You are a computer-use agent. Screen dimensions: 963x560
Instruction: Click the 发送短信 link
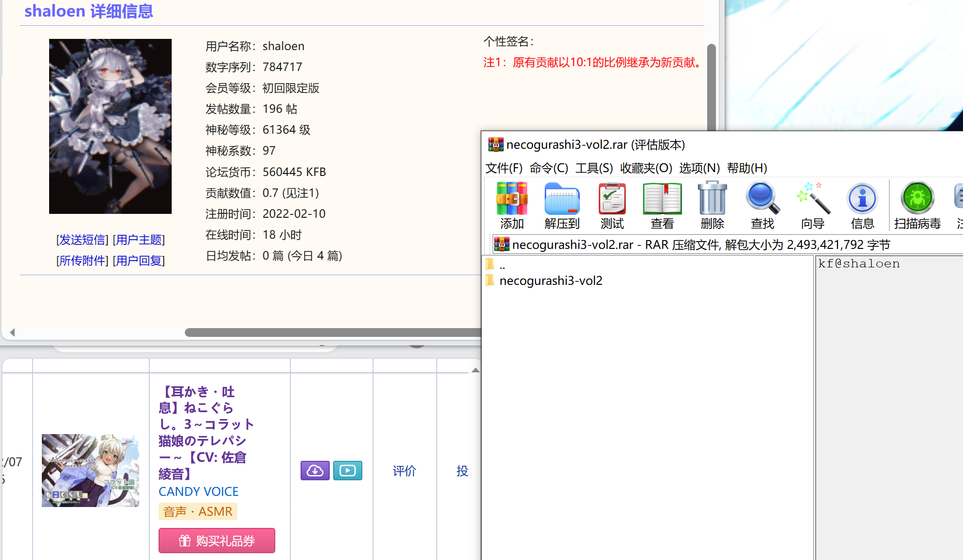point(83,240)
